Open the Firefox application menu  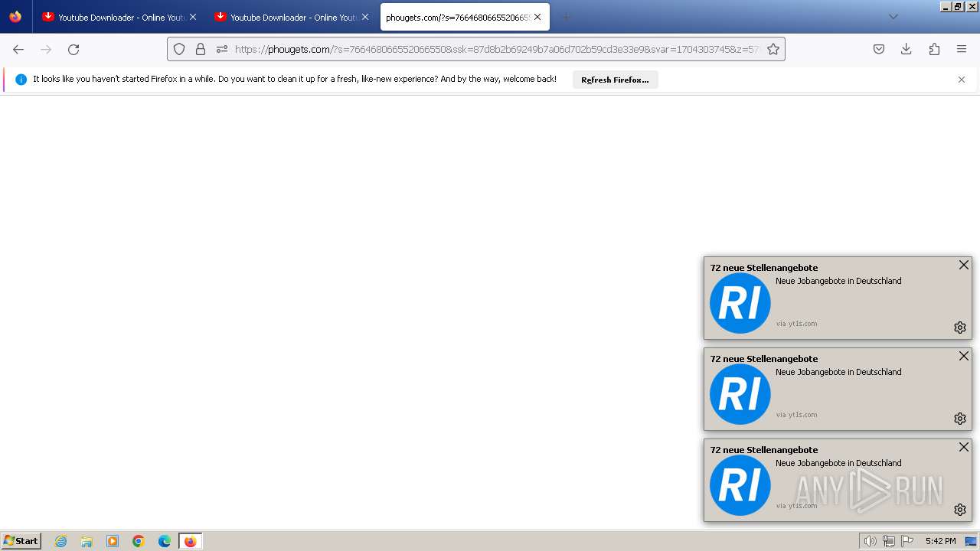(x=962, y=49)
